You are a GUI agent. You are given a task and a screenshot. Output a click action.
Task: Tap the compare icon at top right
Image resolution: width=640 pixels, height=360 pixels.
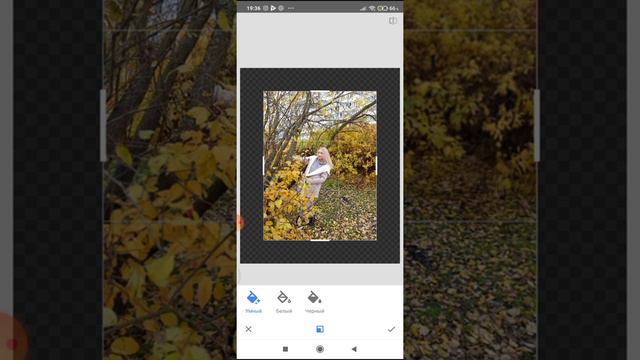coord(393,21)
